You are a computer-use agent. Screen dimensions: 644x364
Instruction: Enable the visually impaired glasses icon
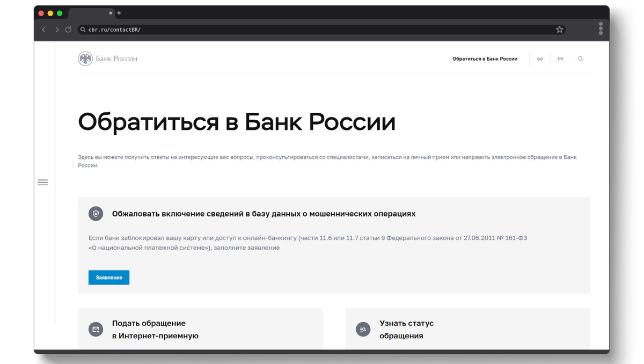pyautogui.click(x=540, y=59)
